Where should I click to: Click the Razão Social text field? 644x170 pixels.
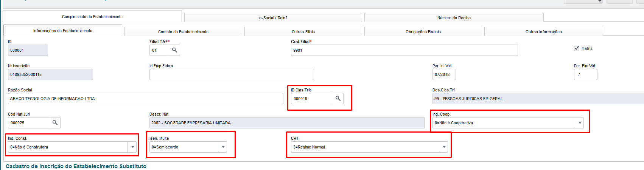(146, 99)
